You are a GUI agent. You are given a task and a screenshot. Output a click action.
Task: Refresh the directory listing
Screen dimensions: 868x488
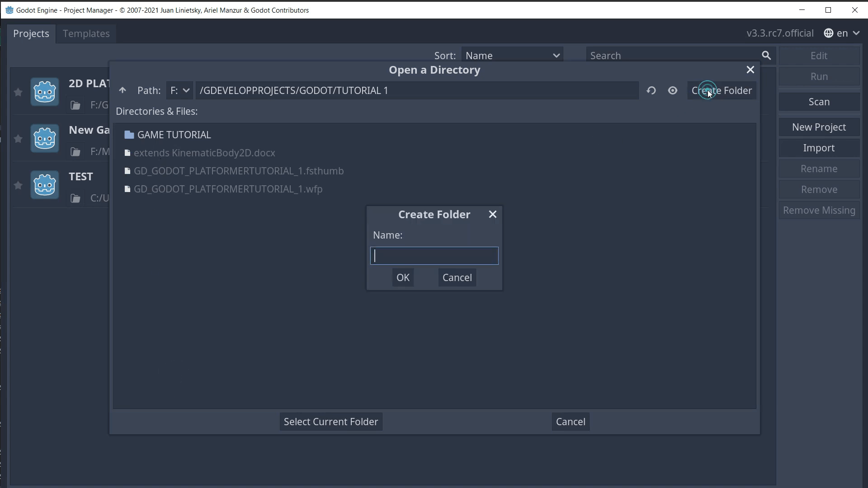(651, 90)
